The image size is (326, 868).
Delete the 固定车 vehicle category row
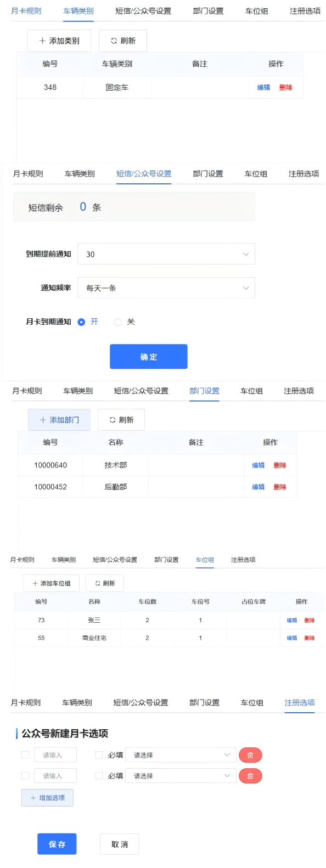pos(286,87)
